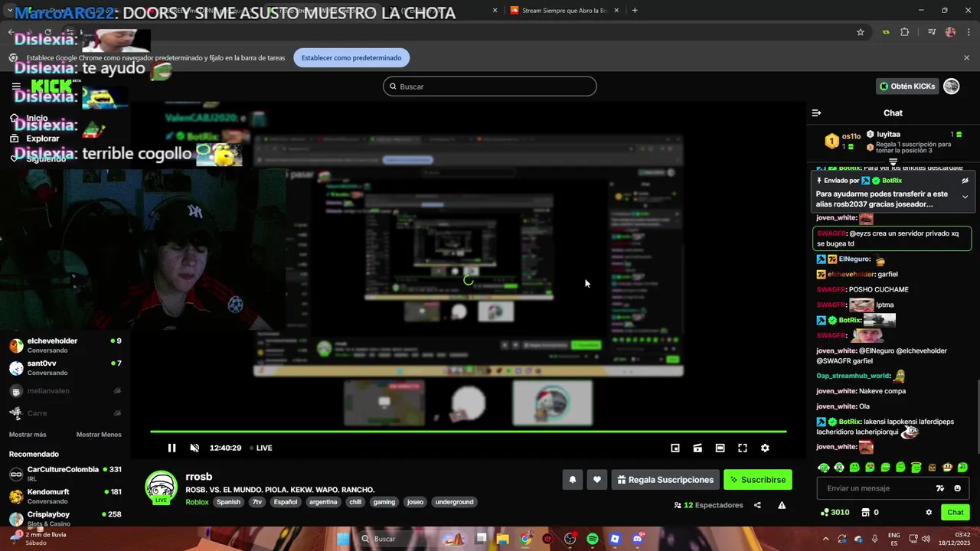Viewport: 980px width, 551px height.
Task: Open Chrome extensions puzzle icon
Action: (x=905, y=32)
